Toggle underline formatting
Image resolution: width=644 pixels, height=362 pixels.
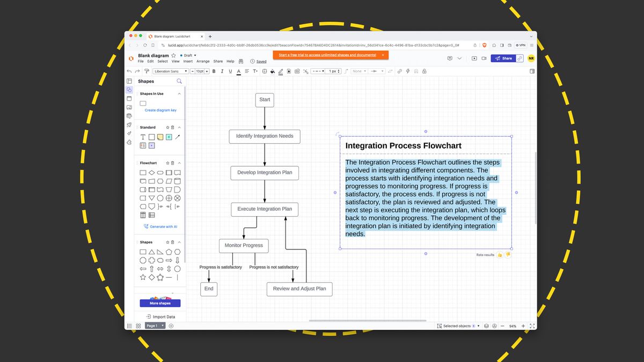pos(230,71)
